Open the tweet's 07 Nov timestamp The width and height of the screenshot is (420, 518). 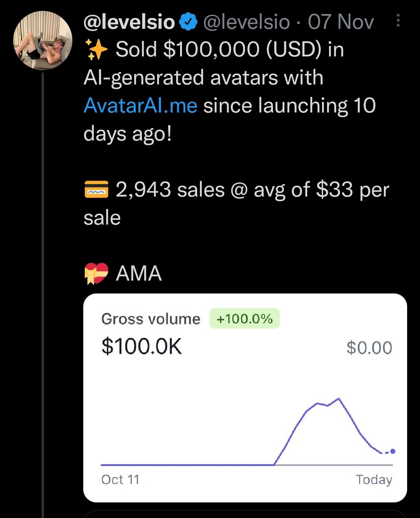tap(341, 22)
